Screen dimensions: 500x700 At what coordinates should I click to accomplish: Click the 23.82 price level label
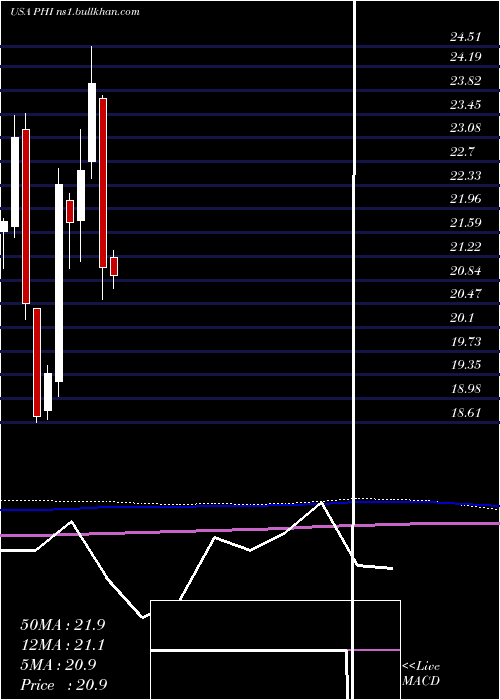coord(466,81)
